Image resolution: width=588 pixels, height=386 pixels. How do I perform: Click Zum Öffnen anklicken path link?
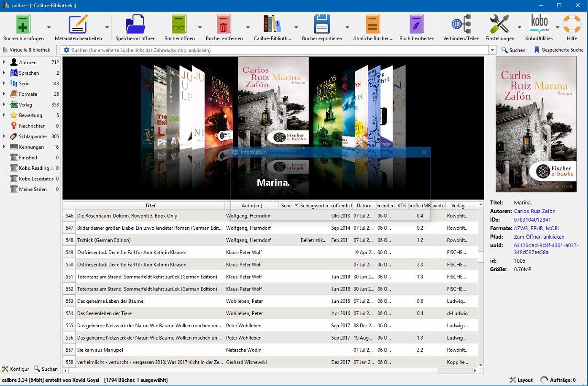539,237
